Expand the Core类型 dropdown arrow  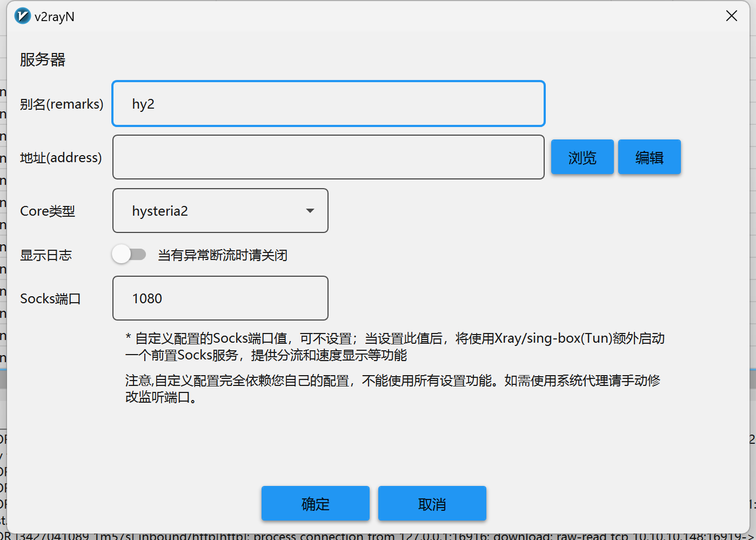pos(310,211)
